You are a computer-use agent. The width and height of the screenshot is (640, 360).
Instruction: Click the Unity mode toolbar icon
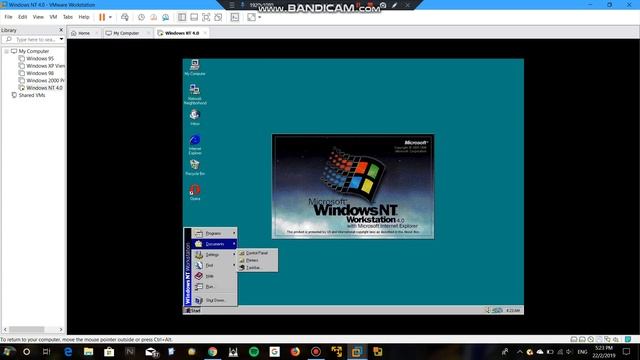pyautogui.click(x=218, y=17)
